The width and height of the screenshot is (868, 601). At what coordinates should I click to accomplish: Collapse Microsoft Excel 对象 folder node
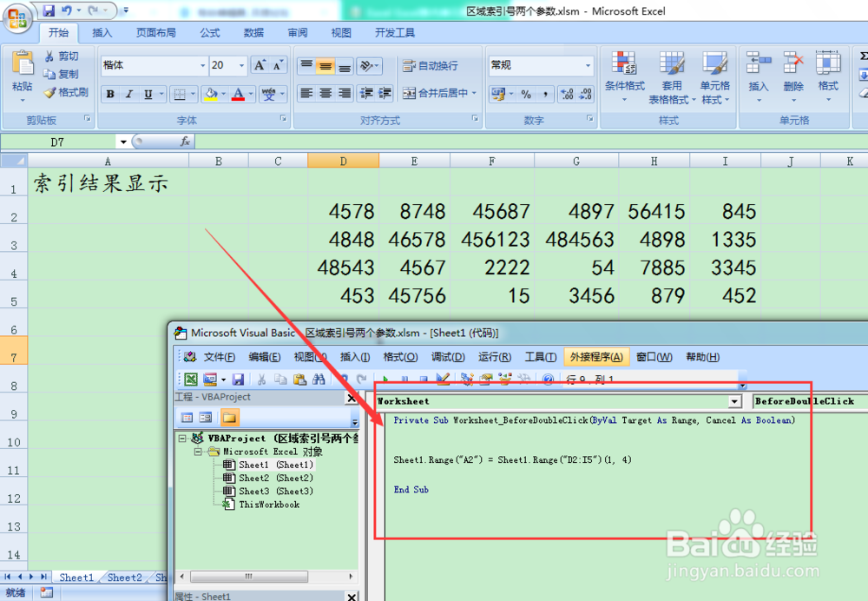click(198, 452)
